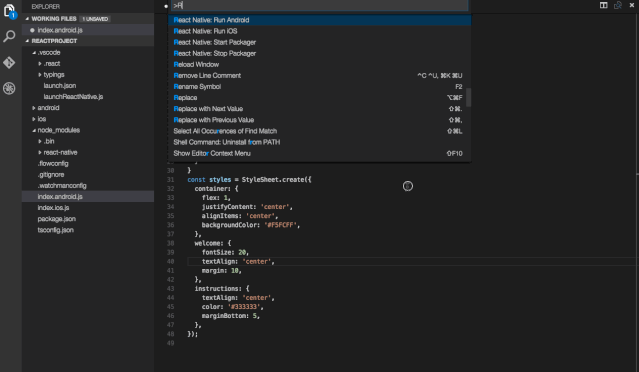Click unsaved dot beside index.android.js working file
Image resolution: width=639 pixels, height=372 pixels.
pos(32,30)
